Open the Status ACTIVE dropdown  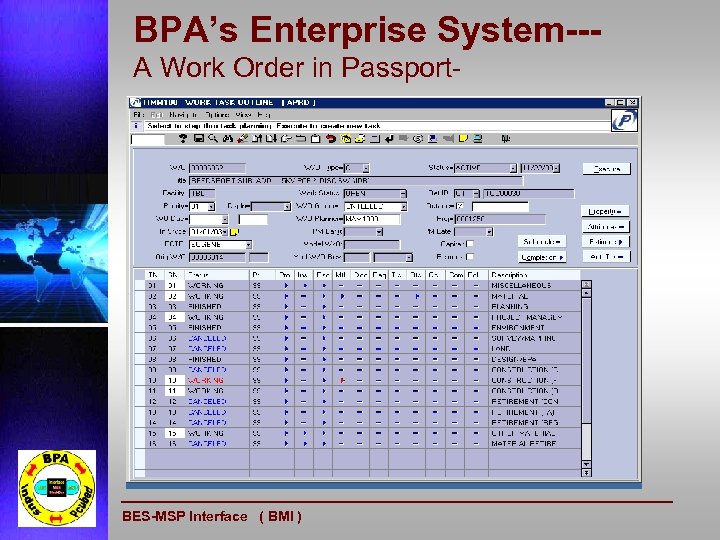pos(513,169)
